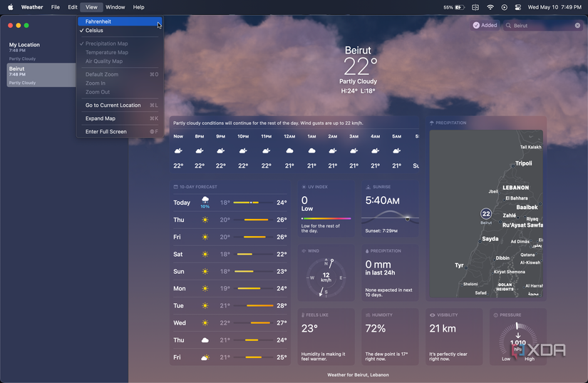Click the 10PM partly cloudy icon
Screen dimensions: 588x383
click(243, 150)
